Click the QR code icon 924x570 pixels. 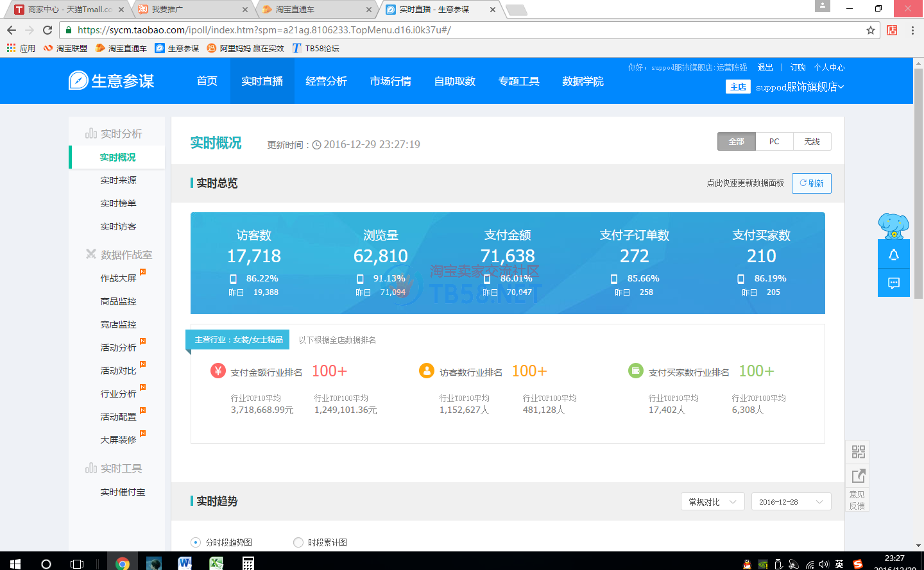[x=858, y=451]
